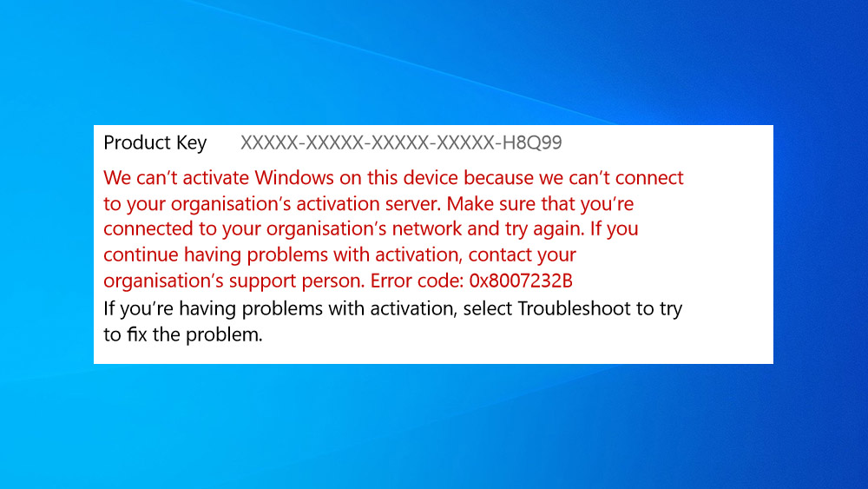Click the words 'Error code:' label

click(x=417, y=281)
